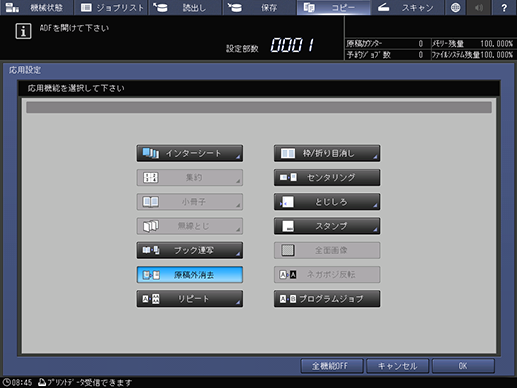Open the 機械状態 machine status tab
The image size is (517, 388).
[37, 7]
